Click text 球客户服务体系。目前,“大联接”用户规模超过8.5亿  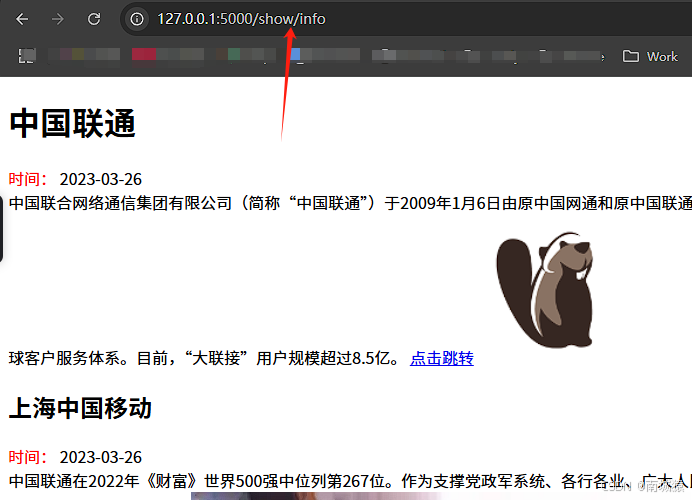click(204, 358)
